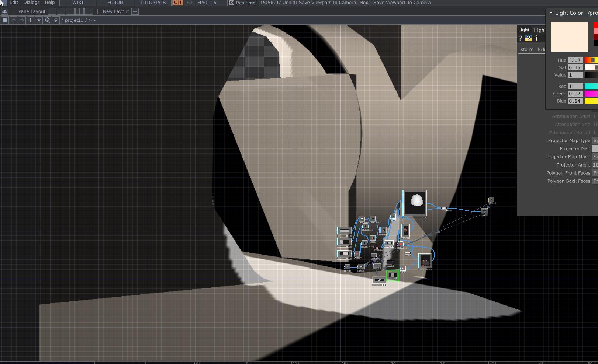Toggle the square pane type button in path bar

coord(5,20)
